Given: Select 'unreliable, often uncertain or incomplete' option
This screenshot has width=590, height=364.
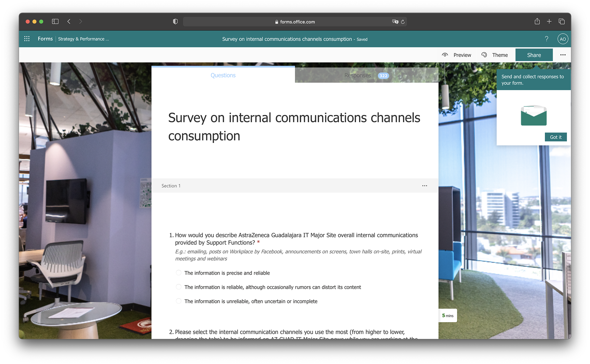Looking at the screenshot, I should pyautogui.click(x=178, y=301).
